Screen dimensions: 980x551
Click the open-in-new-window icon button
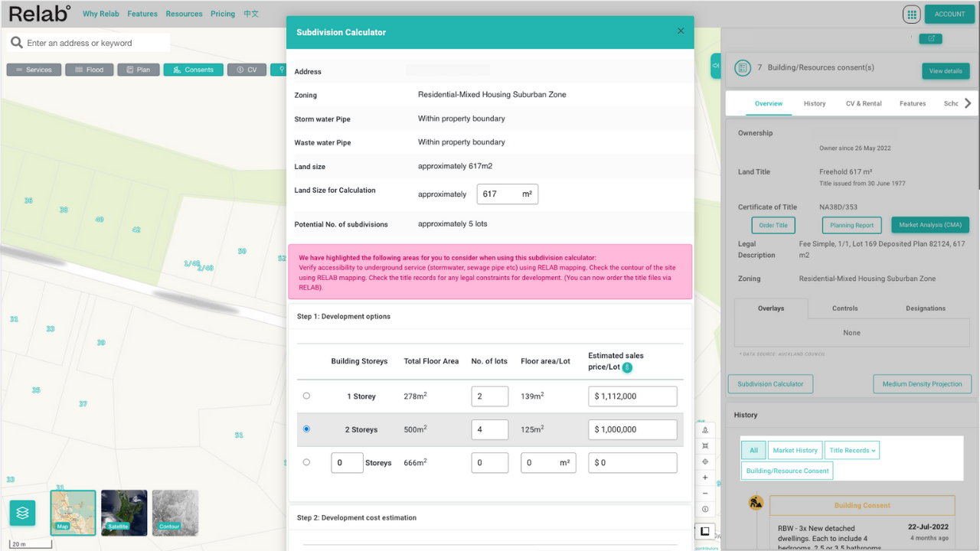931,38
